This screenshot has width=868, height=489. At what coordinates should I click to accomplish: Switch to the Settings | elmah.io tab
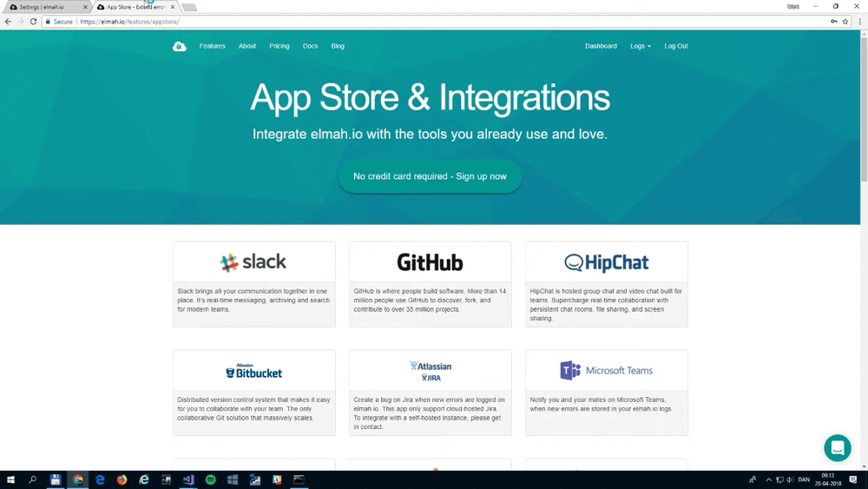click(47, 7)
